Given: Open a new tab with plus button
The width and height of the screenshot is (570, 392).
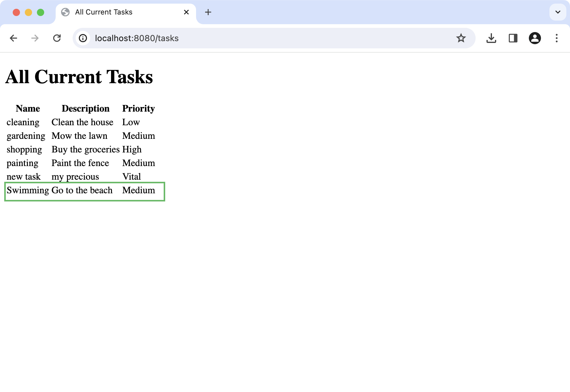Looking at the screenshot, I should (x=208, y=12).
